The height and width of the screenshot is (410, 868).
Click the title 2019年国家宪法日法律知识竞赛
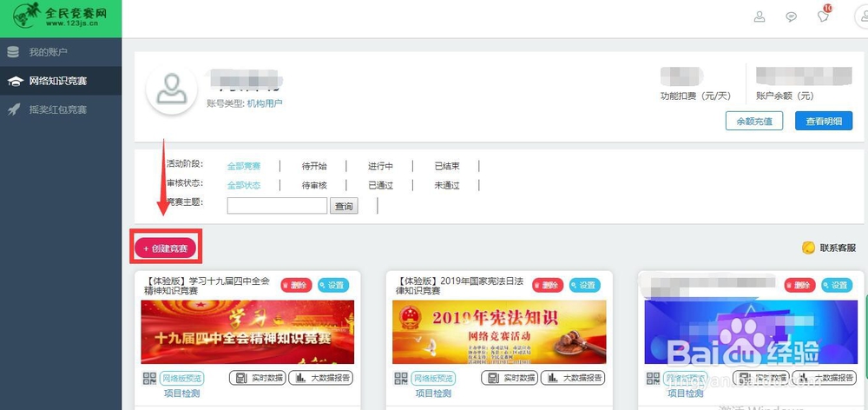pyautogui.click(x=460, y=285)
